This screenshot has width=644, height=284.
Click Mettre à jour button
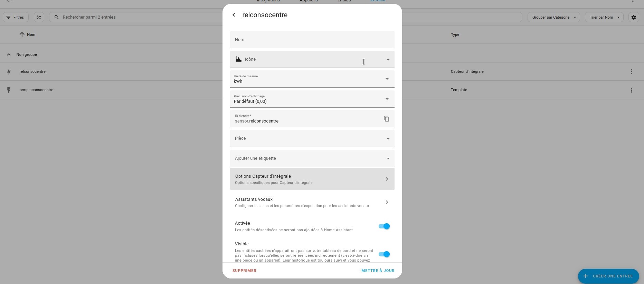378,271
